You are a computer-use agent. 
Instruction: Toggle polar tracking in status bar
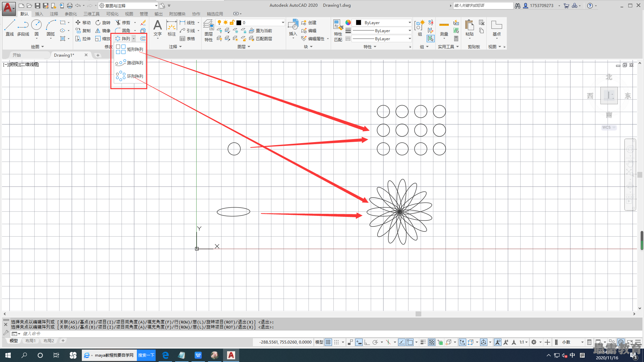click(375, 342)
